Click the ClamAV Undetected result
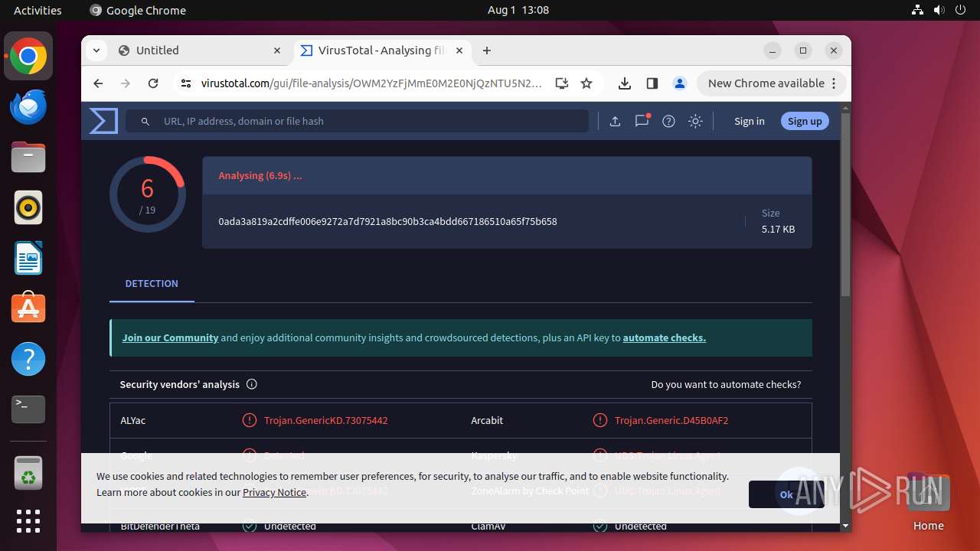The width and height of the screenshot is (980, 551). 641,527
